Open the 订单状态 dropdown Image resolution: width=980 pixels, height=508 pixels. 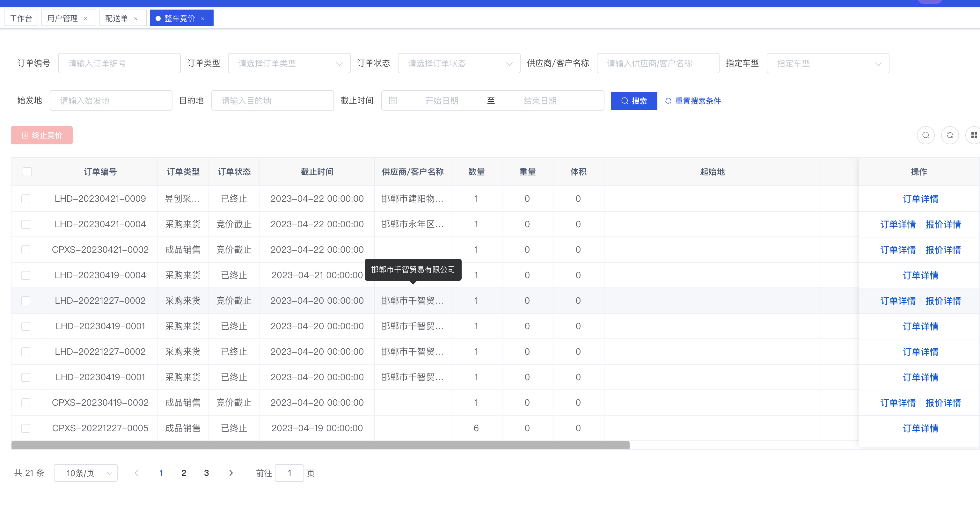pos(459,63)
